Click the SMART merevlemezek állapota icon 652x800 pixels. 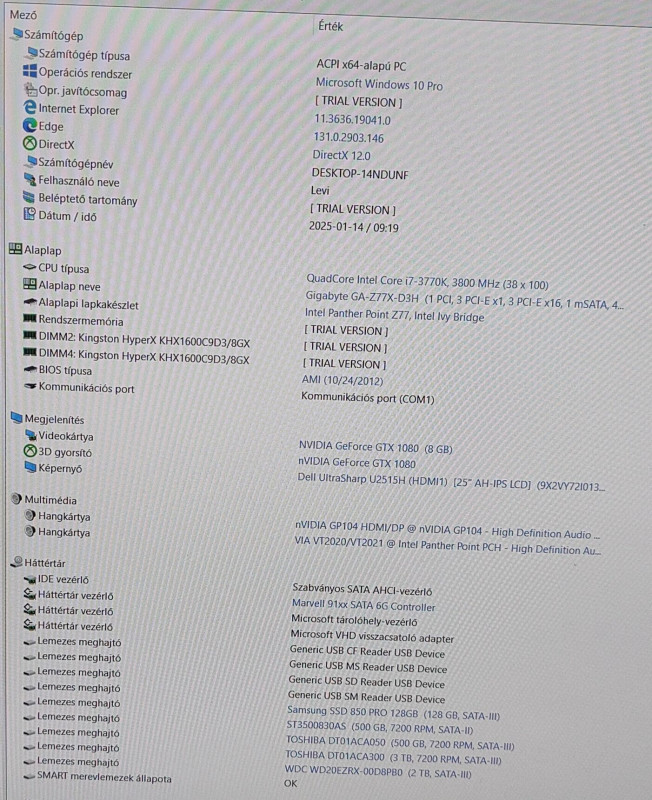[x=29, y=776]
